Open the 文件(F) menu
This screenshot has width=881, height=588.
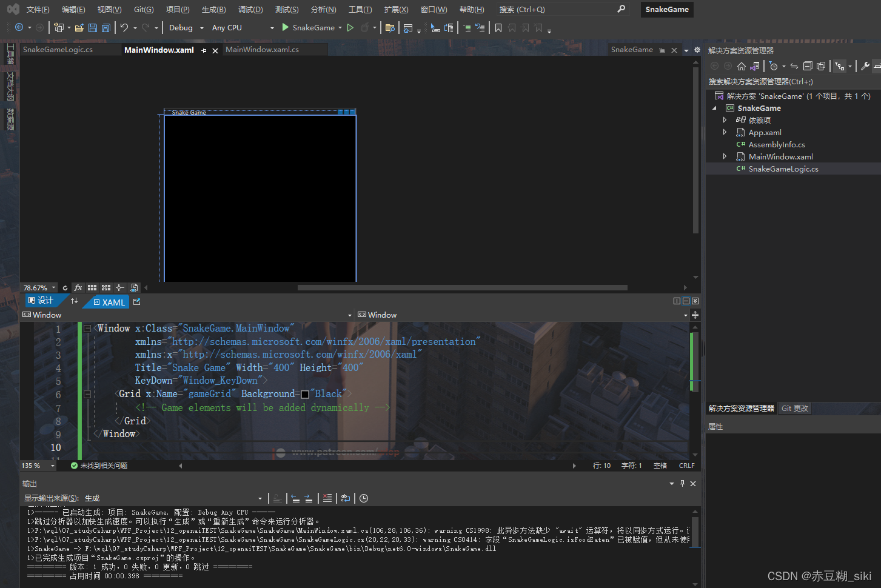click(38, 10)
